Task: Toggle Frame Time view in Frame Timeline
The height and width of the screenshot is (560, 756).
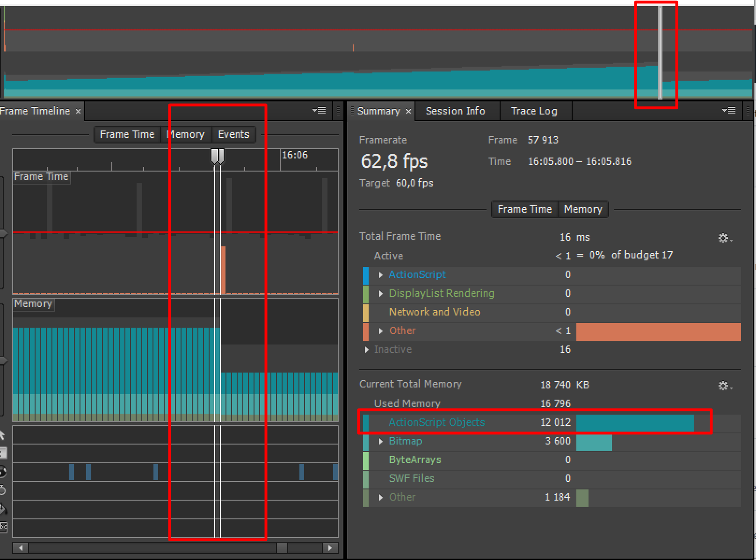Action: pyautogui.click(x=127, y=135)
